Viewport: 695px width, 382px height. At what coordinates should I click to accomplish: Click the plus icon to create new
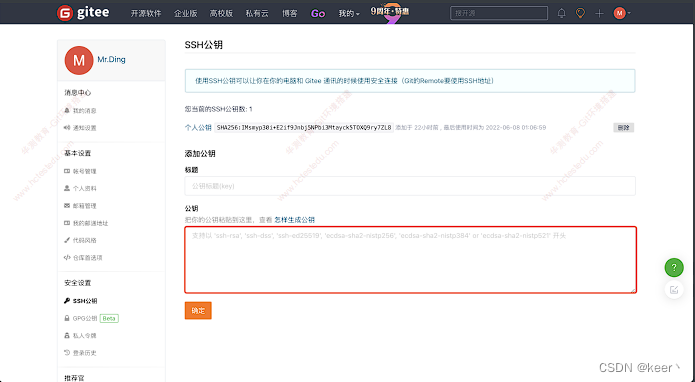click(599, 13)
